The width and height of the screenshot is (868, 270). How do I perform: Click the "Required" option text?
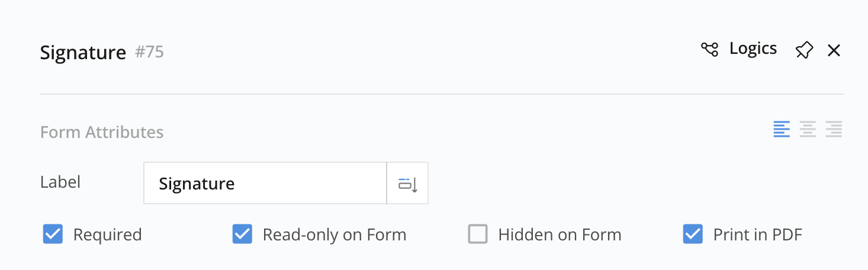(107, 235)
